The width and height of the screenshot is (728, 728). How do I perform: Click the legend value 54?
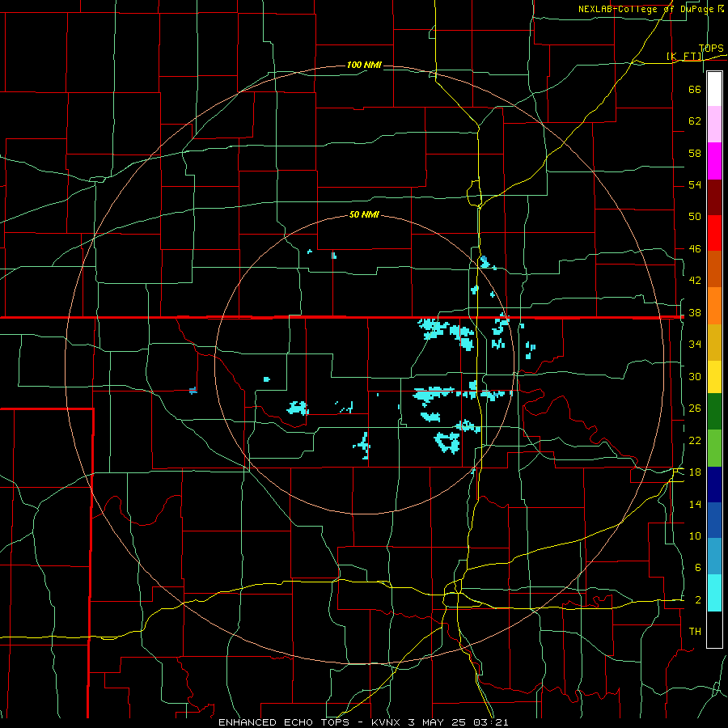[x=695, y=184]
